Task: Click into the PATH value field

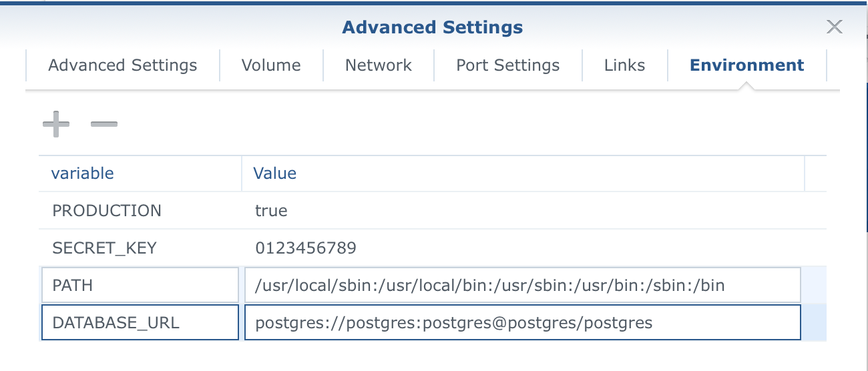Action: [523, 286]
